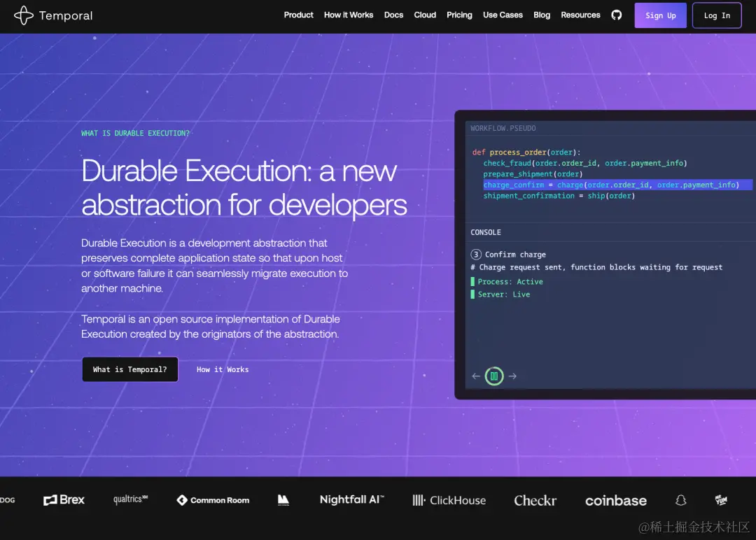Go to previous workflow step arrow

click(476, 376)
